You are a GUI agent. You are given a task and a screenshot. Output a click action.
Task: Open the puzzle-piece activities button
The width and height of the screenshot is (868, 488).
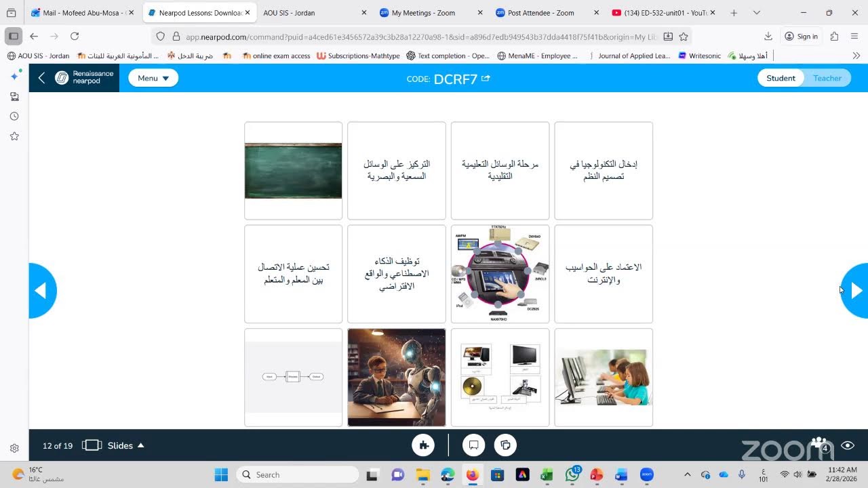coord(424,445)
